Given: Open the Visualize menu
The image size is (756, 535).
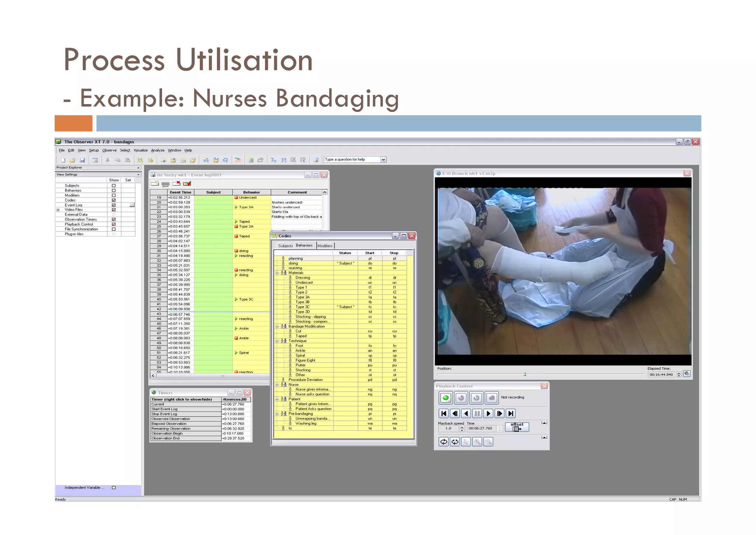Looking at the screenshot, I should pyautogui.click(x=141, y=150).
